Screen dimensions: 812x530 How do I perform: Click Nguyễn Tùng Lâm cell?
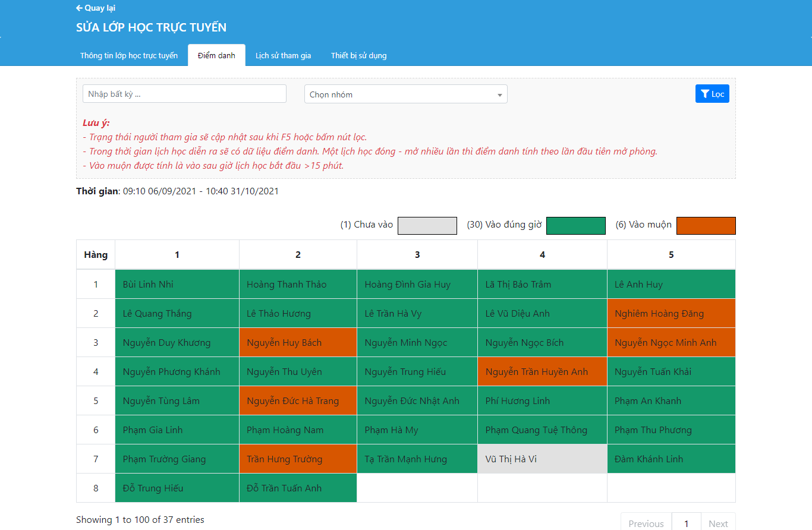pos(177,401)
